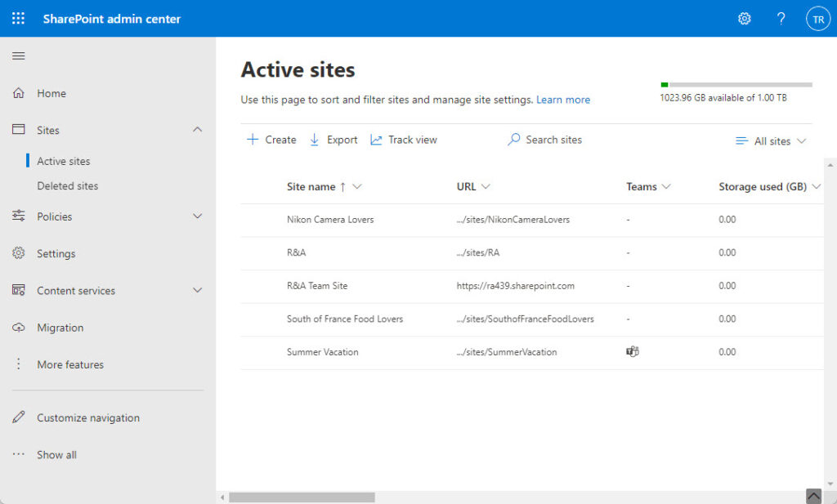837x504 pixels.
Task: Click the horizontal scrollbar thumb
Action: coord(302,497)
